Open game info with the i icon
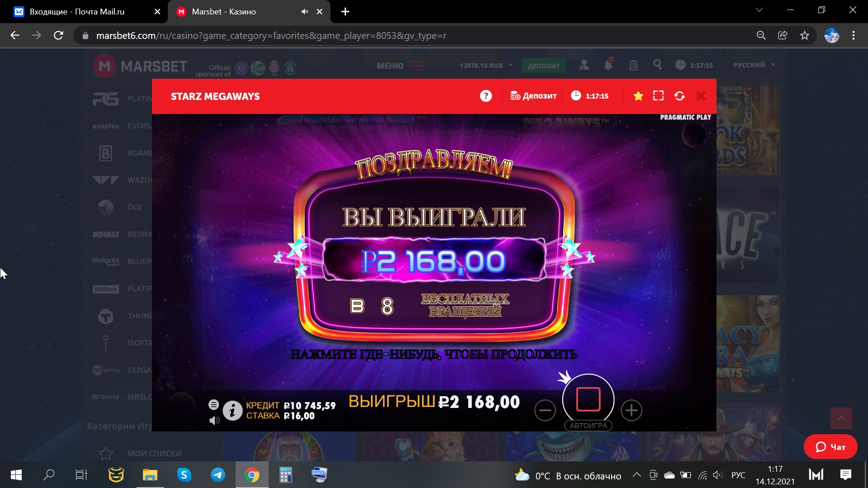 tap(232, 411)
